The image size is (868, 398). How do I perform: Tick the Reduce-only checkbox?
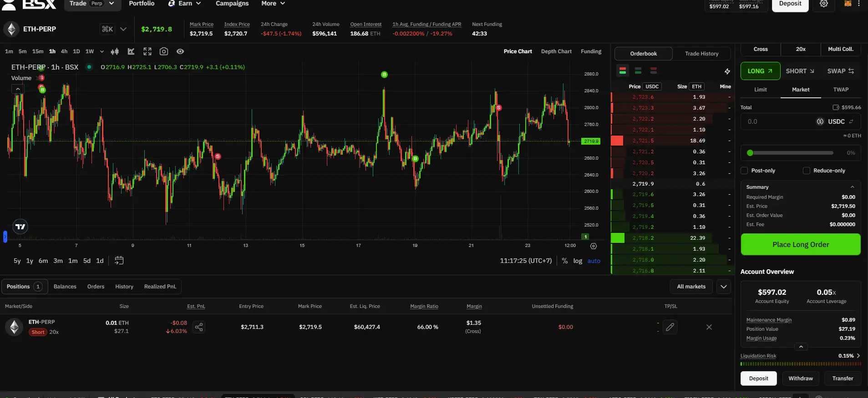pyautogui.click(x=807, y=171)
